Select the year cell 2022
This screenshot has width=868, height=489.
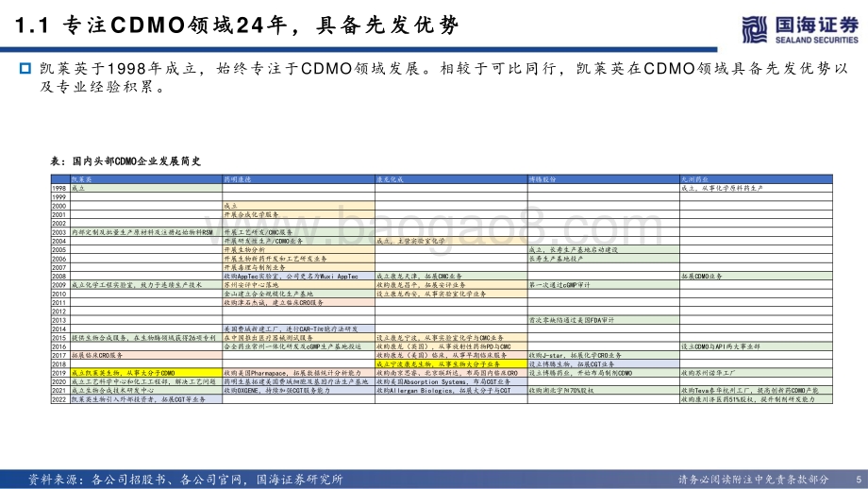coord(59,399)
